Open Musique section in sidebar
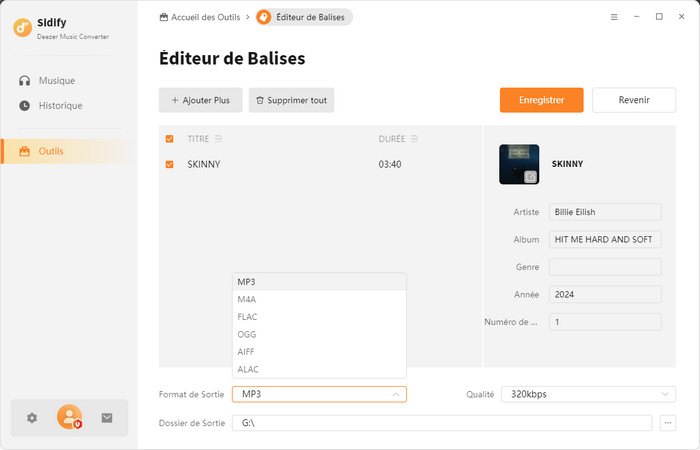This screenshot has width=700, height=450. pos(56,80)
